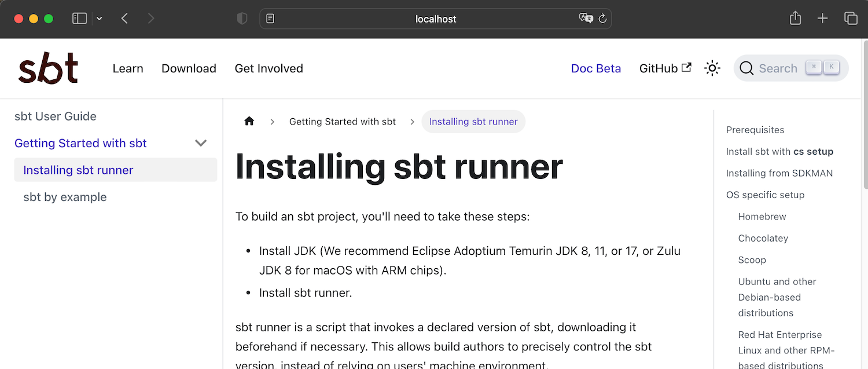
Task: Jump to the Prerequisites section
Action: [755, 130]
